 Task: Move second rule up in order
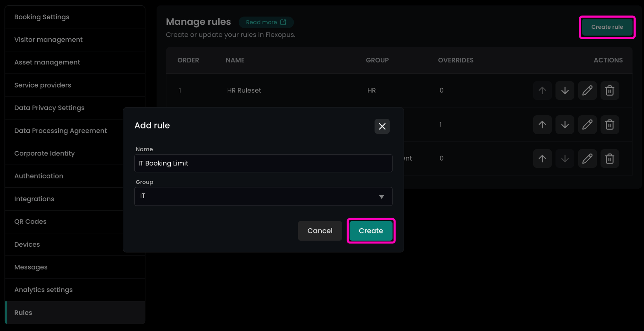542,125
